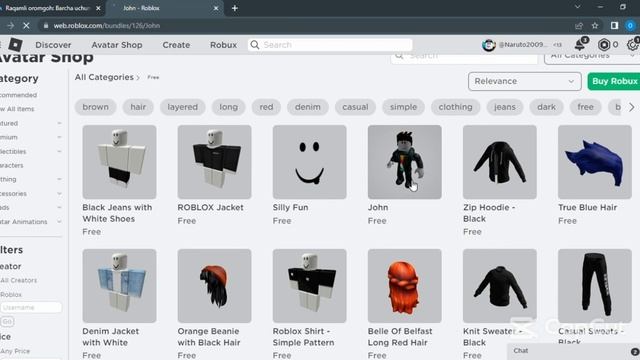The height and width of the screenshot is (360, 640).
Task: Open Zip Hoodie - Black thumbnail
Action: (x=500, y=162)
